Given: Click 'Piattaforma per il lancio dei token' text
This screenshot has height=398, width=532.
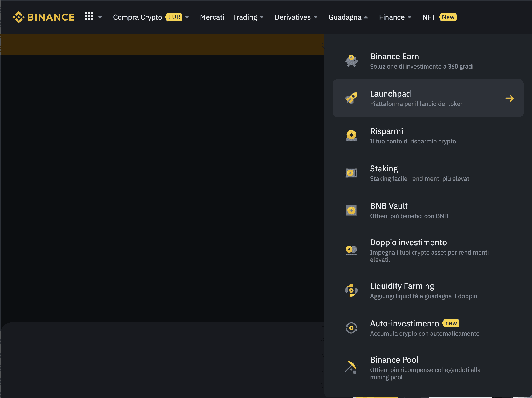Looking at the screenshot, I should [x=417, y=104].
